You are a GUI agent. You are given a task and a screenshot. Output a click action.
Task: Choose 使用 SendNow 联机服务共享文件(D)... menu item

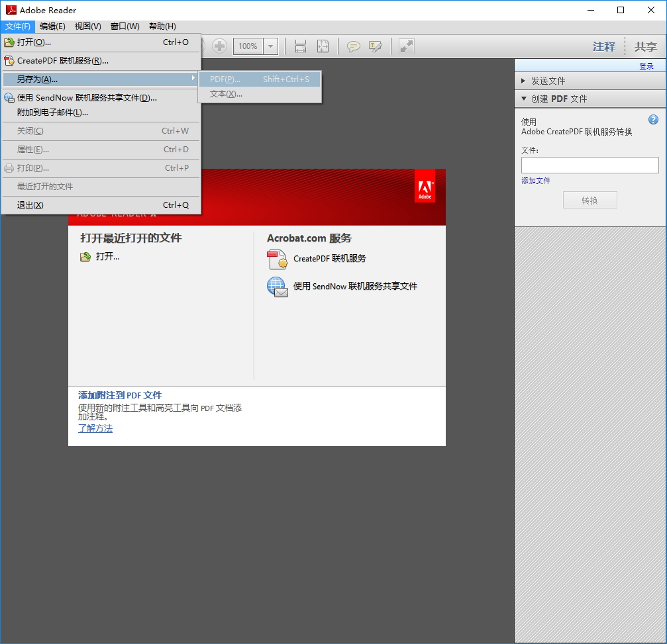101,98
